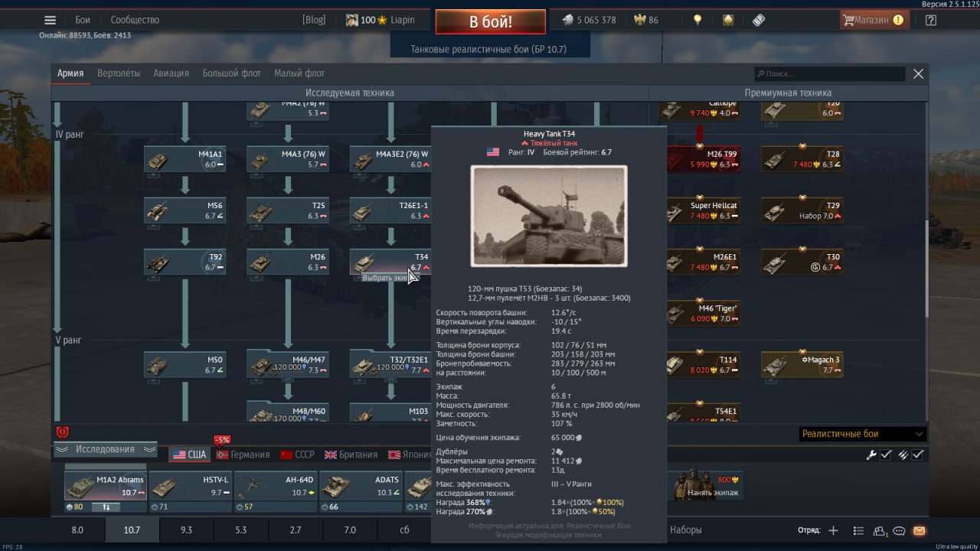The width and height of the screenshot is (980, 551).
Task: Open the contacts friends icon
Action: click(x=880, y=530)
